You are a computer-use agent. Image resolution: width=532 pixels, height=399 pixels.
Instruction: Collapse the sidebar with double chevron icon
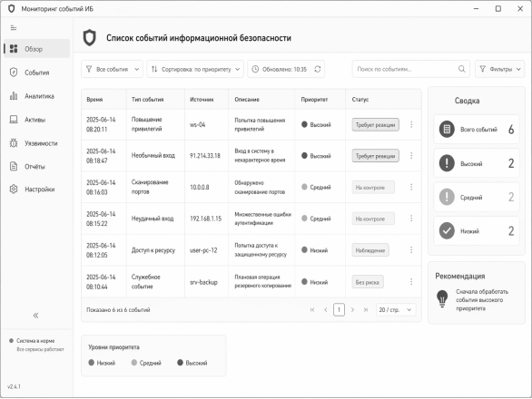pos(35,316)
